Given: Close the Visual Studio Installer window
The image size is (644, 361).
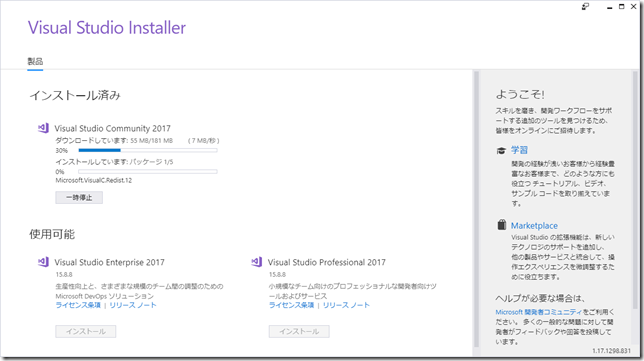Looking at the screenshot, I should click(x=634, y=7).
